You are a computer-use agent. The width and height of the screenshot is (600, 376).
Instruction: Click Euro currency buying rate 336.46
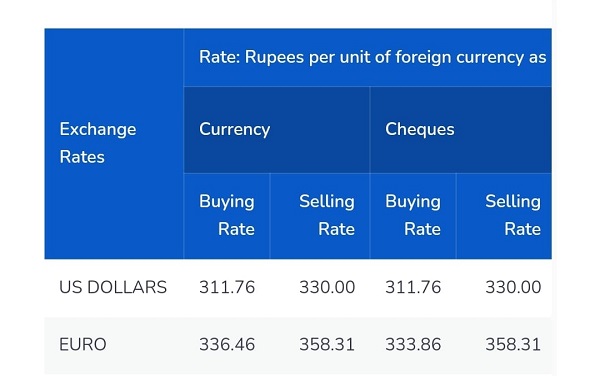coord(227,345)
